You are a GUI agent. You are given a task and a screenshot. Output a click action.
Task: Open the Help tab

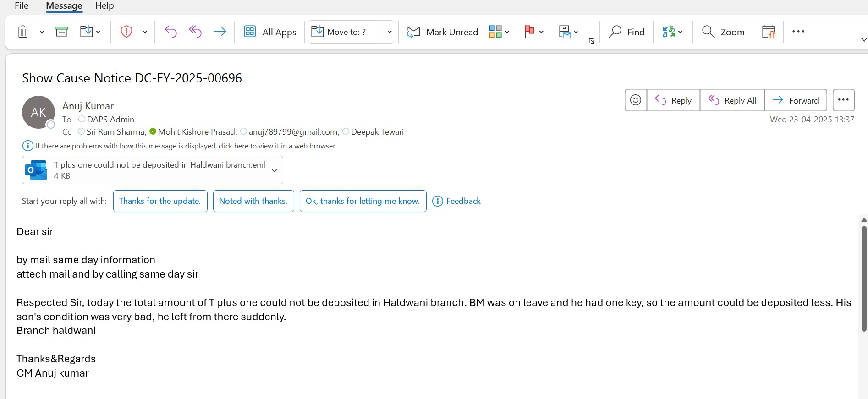pos(104,6)
